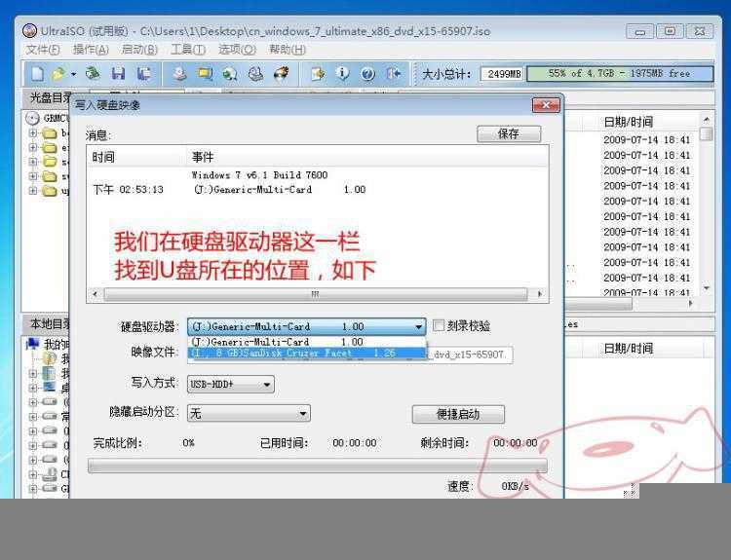The image size is (731, 560).
Task: Click the Save floppy-disk toolbar icon
Action: pos(118,74)
